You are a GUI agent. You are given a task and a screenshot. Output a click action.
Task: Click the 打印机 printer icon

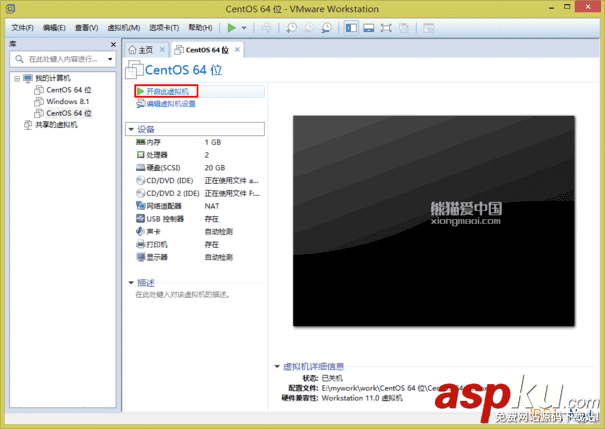140,244
